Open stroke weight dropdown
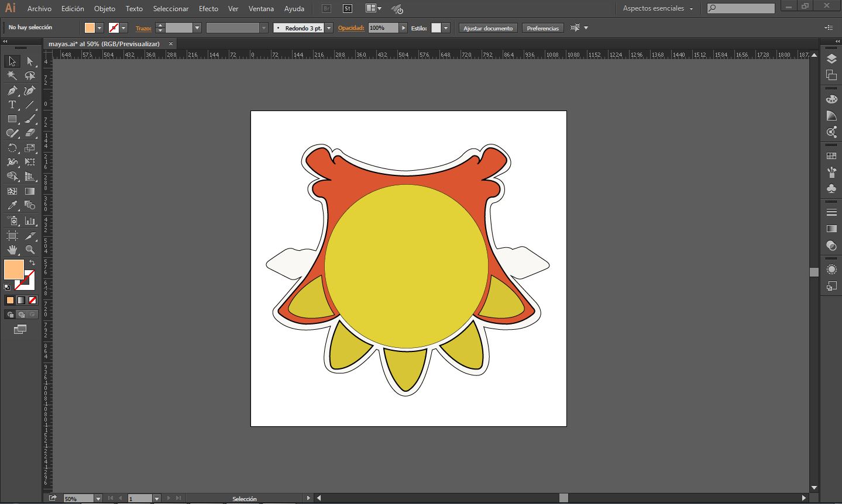This screenshot has height=504, width=842. point(197,28)
